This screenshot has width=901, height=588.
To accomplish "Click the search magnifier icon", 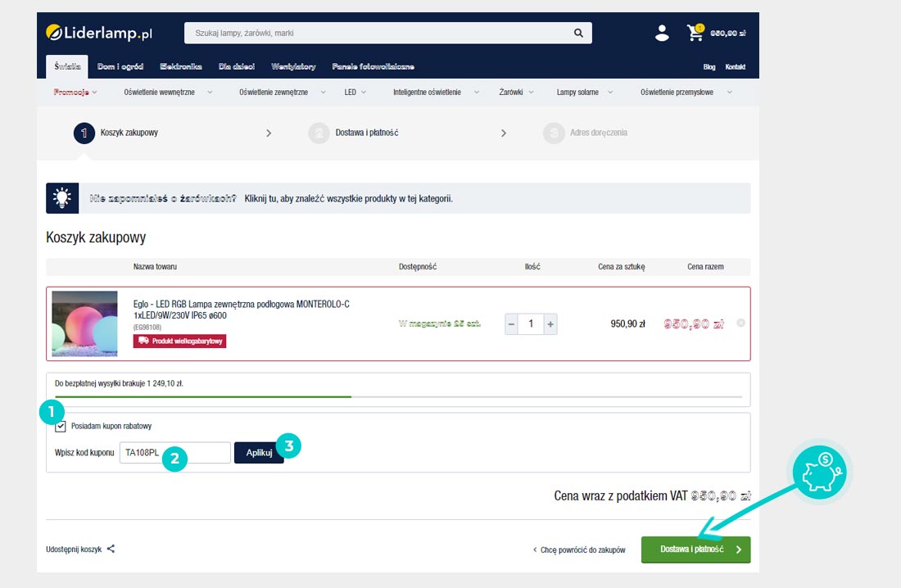I will coord(578,34).
